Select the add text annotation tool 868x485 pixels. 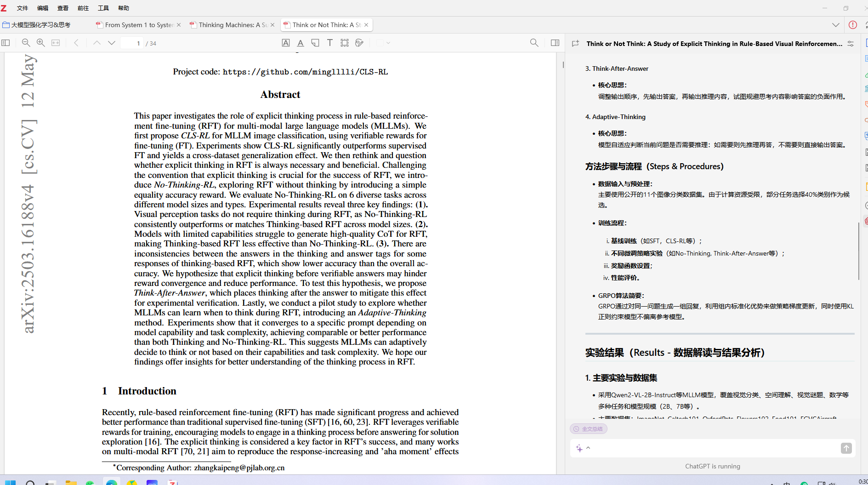tap(330, 43)
